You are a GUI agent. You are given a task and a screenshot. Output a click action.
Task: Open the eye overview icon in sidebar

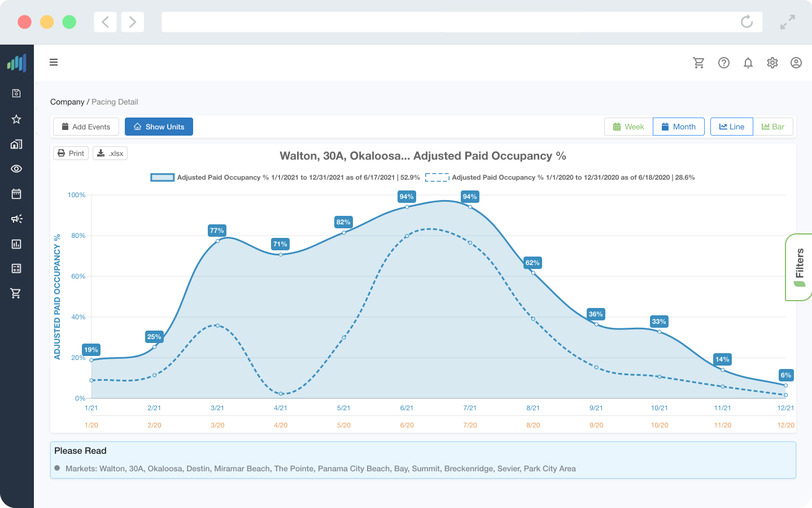point(17,169)
